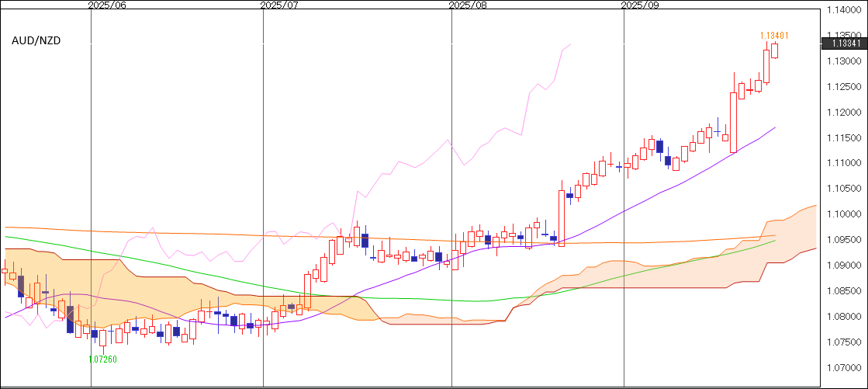Click the 1.10000 price axis label

pos(846,214)
